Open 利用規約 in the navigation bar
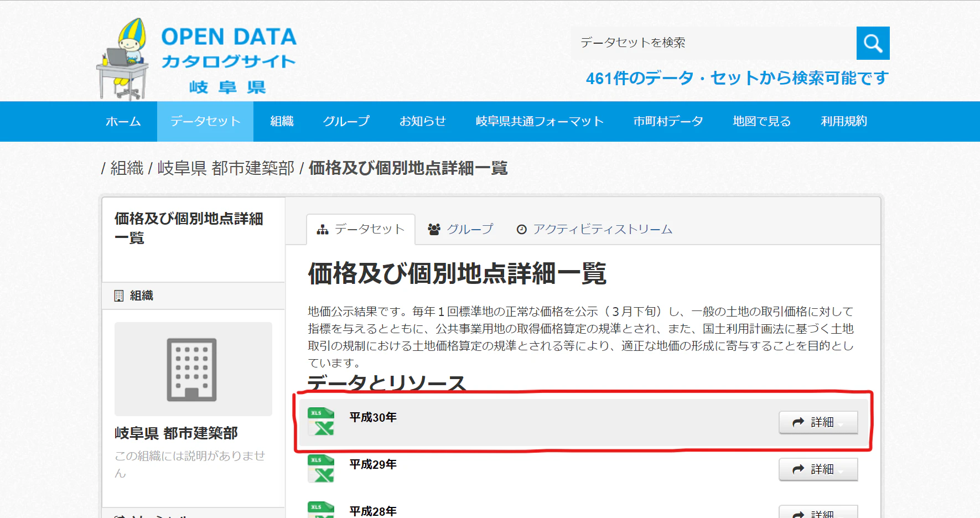The width and height of the screenshot is (980, 518). tap(844, 121)
